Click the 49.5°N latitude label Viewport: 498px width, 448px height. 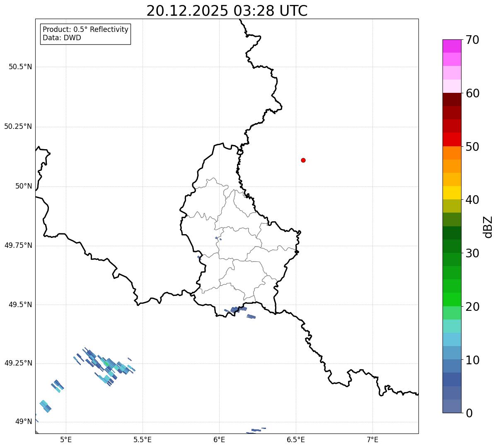pyautogui.click(x=20, y=305)
